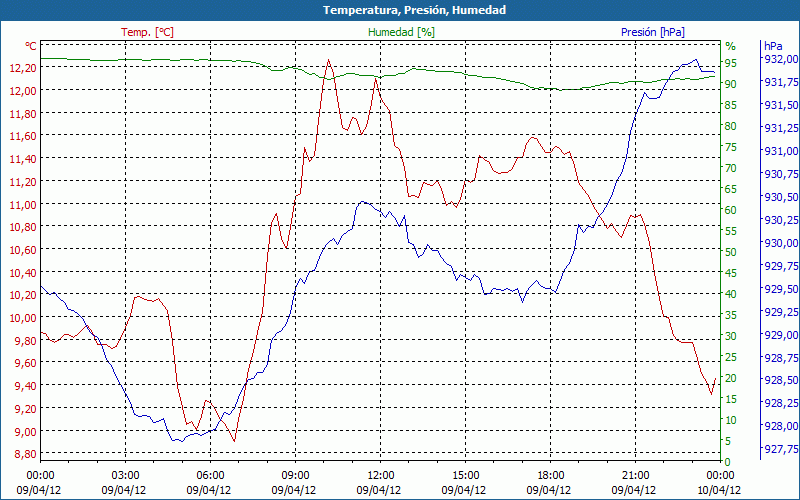This screenshot has height=500, width=800.
Task: Pick temperature axis value '11,20'
Action: tap(23, 182)
